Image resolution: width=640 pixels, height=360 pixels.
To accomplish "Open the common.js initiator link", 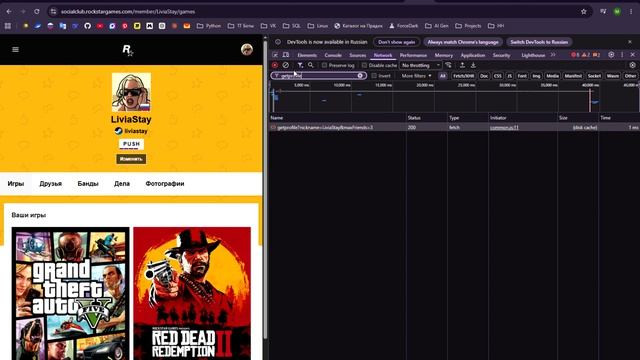I will pyautogui.click(x=504, y=127).
